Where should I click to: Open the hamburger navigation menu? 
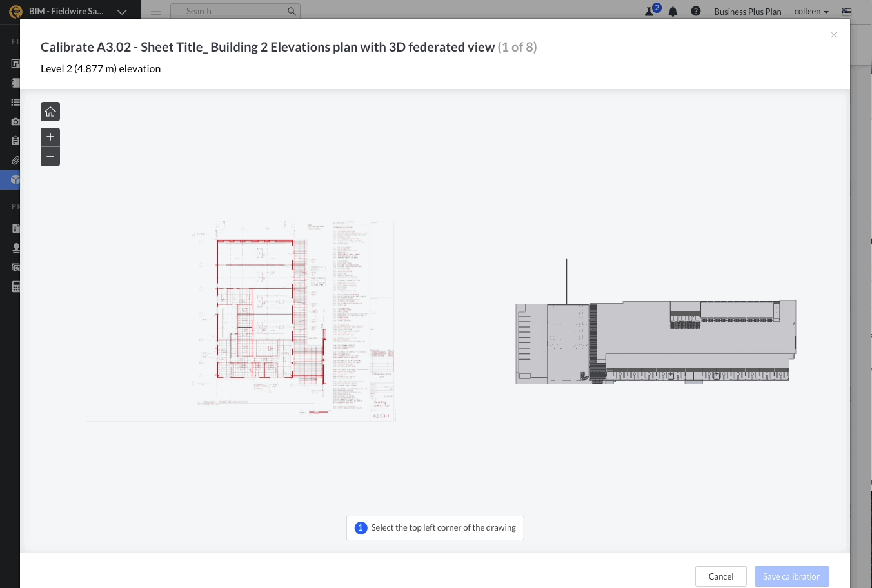point(155,11)
